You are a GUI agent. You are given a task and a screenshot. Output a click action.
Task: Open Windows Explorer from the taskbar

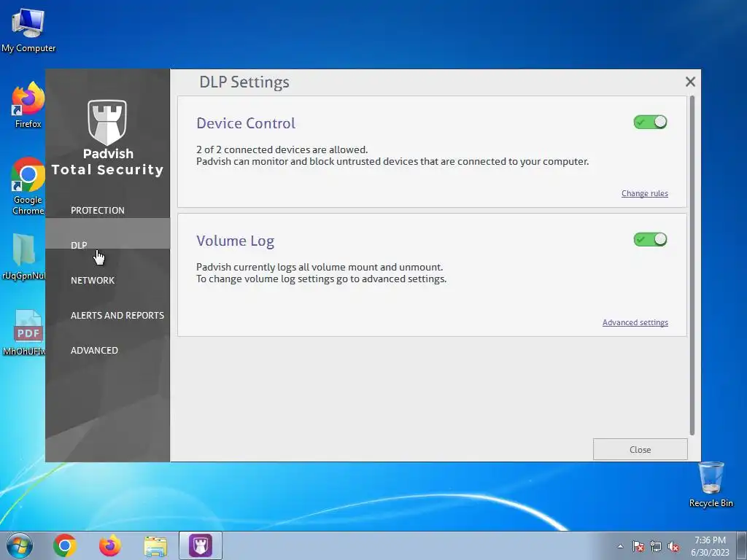tap(155, 545)
